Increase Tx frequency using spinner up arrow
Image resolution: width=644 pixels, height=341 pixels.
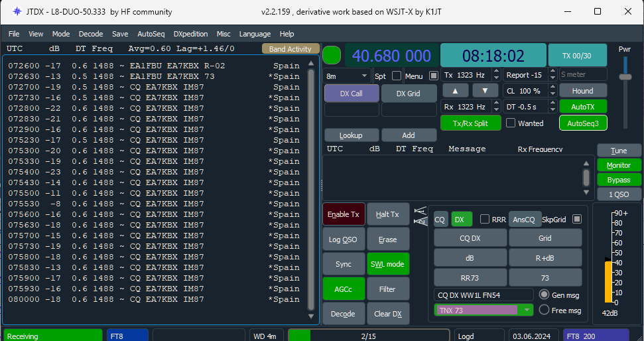coord(496,72)
